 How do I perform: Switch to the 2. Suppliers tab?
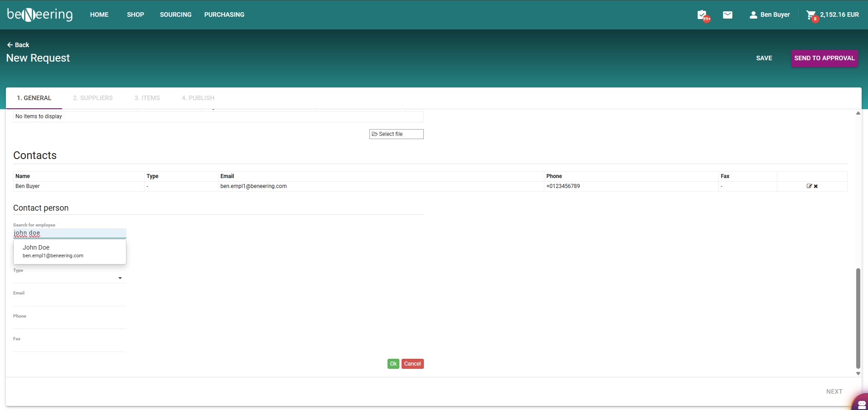pyautogui.click(x=93, y=98)
